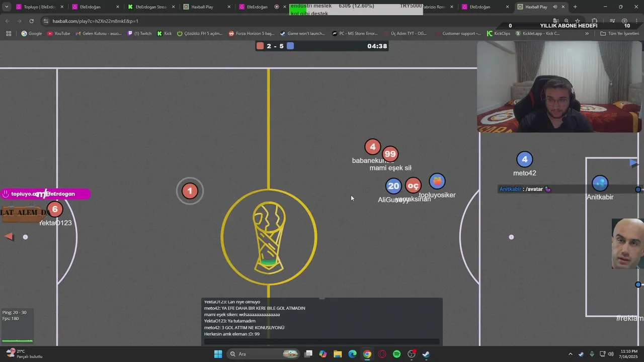Switch to the 'Topluyo | EfeErdo...' browser tab
This screenshot has height=362, width=644.
(39, 7)
